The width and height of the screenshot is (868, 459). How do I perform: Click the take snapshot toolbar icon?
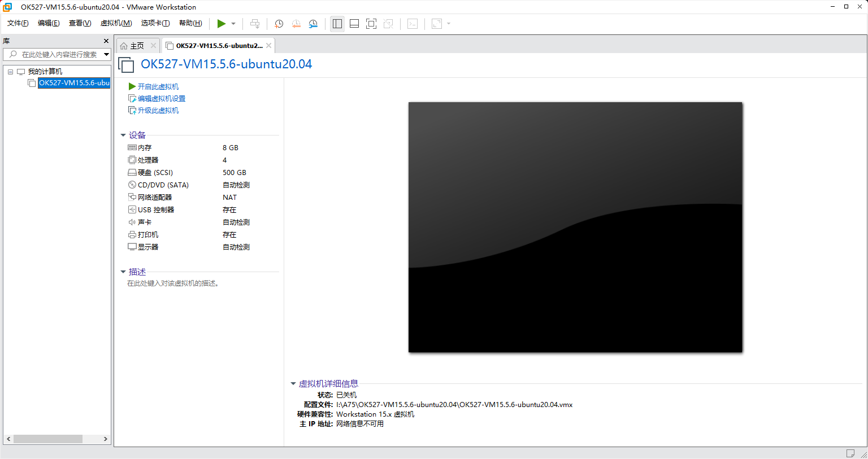pyautogui.click(x=279, y=24)
